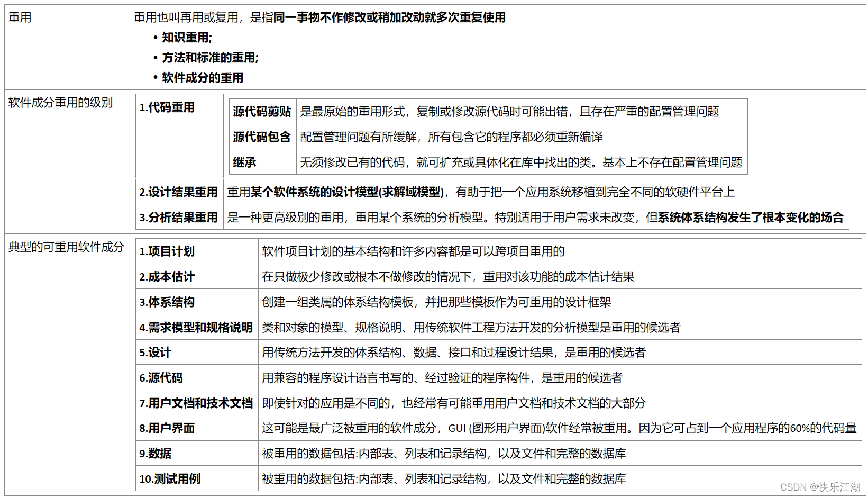Click the bullet item '知识重用;'
Image resolution: width=868 pixels, height=497 pixels.
[x=187, y=38]
